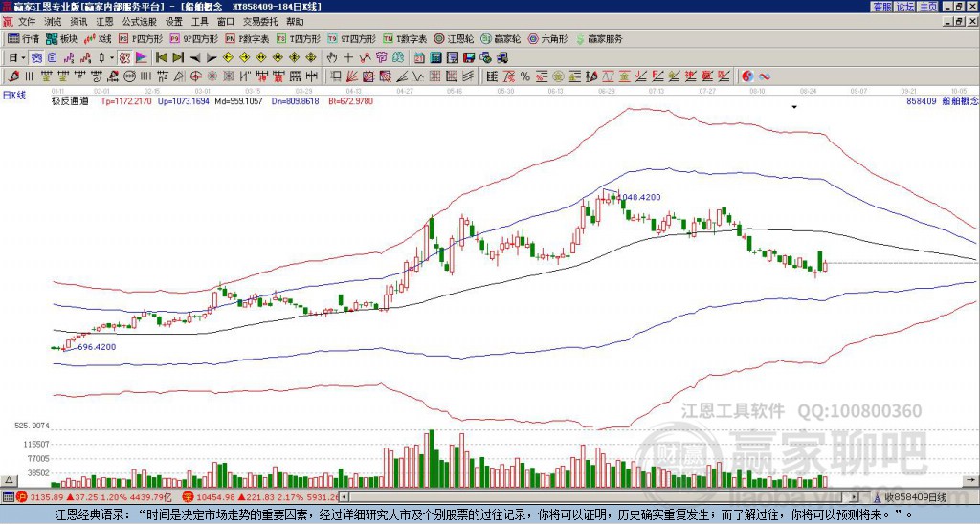Toggle the 权 adjustment button
This screenshot has width=980, height=524.
pyautogui.click(x=124, y=58)
